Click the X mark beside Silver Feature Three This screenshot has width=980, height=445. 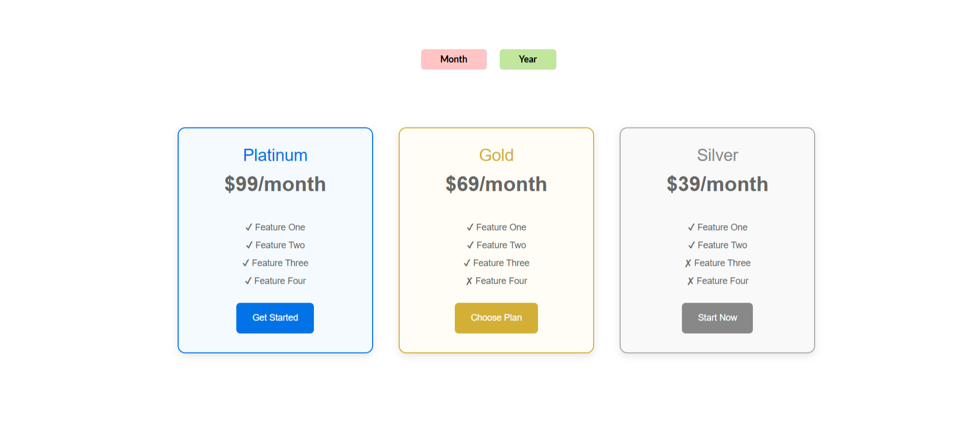(688, 263)
